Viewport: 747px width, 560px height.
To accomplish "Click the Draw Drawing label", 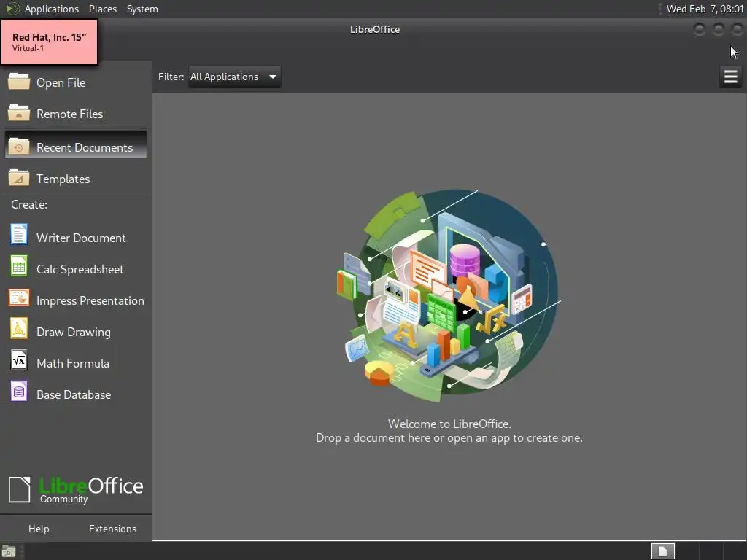I will pos(74,332).
